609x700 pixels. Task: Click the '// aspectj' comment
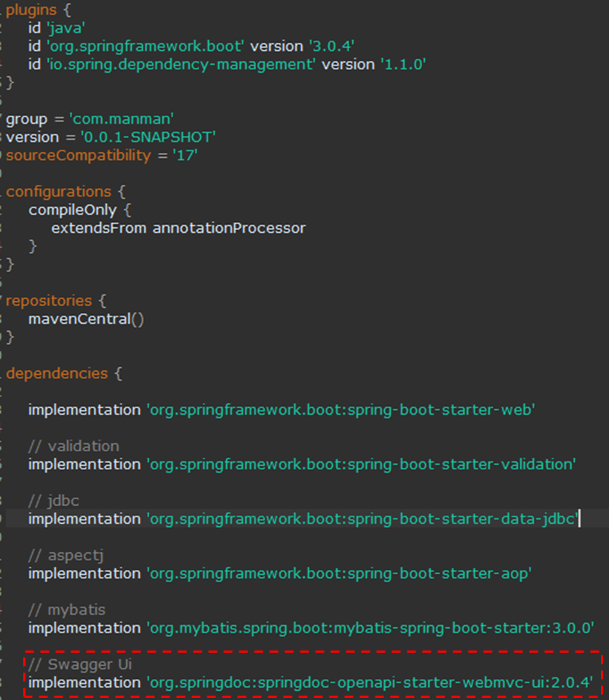[x=66, y=555]
